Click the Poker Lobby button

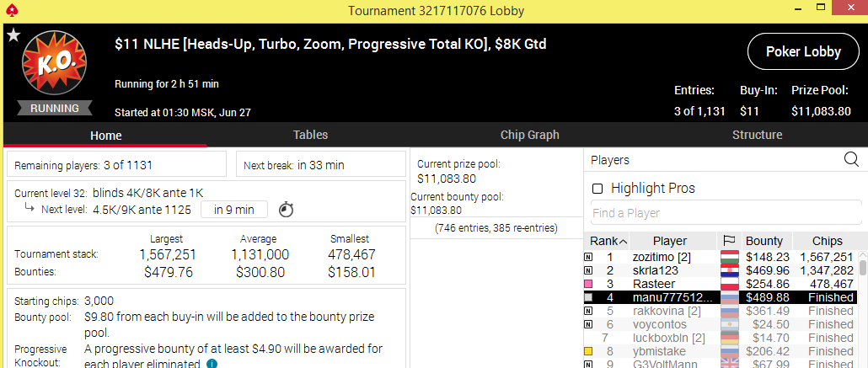(803, 51)
